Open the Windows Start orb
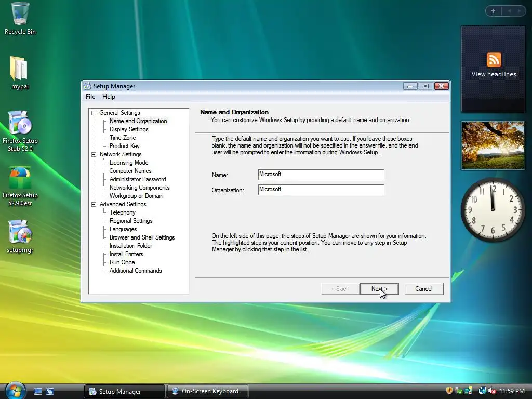Viewport: 532px width, 399px height. [15, 391]
